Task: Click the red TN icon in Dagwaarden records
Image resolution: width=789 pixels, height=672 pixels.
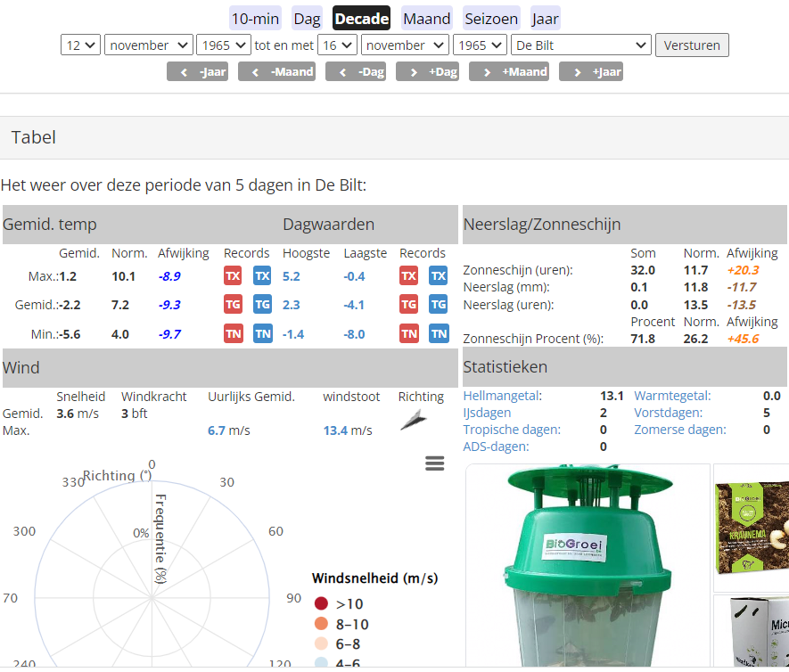Action: click(408, 333)
